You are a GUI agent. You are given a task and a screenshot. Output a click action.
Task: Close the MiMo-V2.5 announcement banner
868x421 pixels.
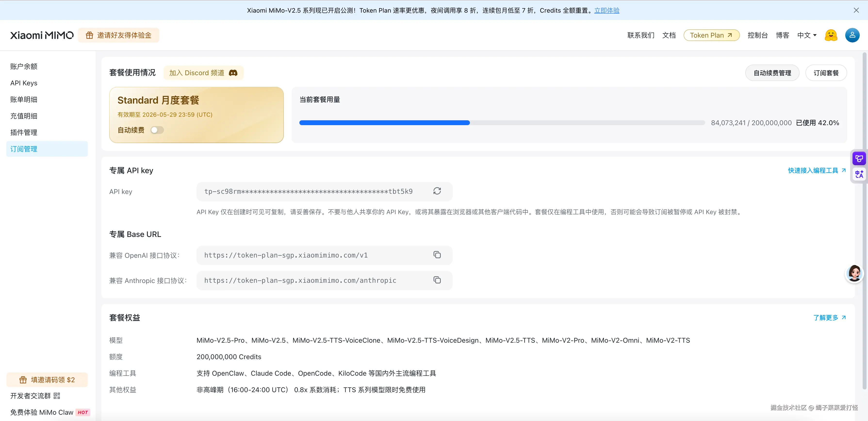(x=856, y=10)
